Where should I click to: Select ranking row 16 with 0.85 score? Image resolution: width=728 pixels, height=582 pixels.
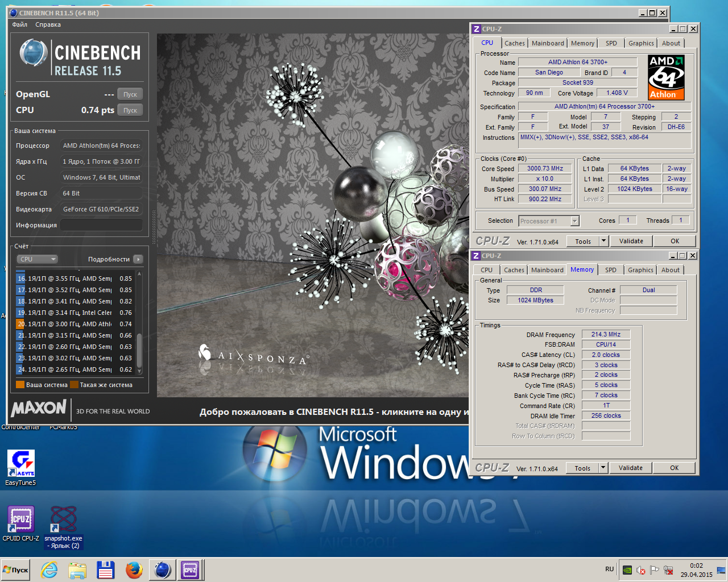(75, 278)
